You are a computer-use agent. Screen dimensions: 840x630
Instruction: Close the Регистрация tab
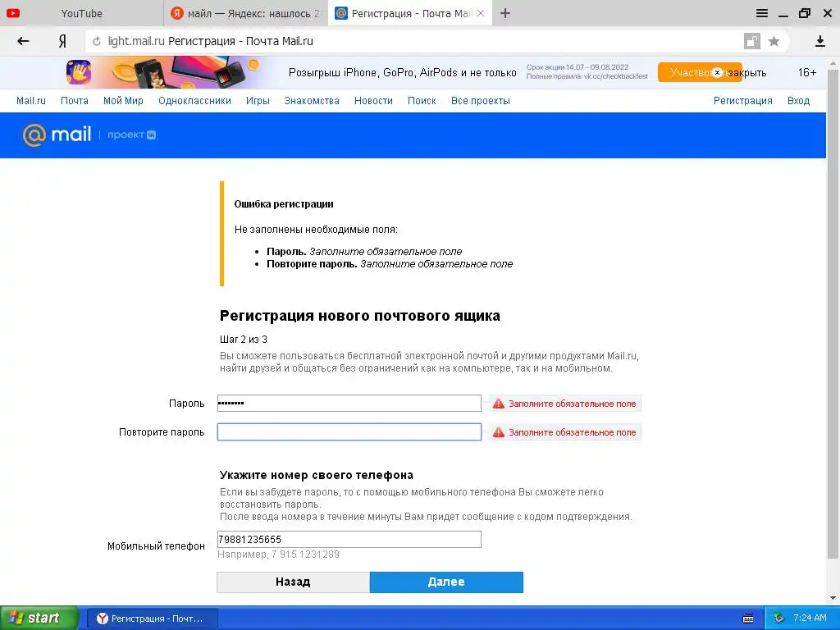(x=481, y=13)
